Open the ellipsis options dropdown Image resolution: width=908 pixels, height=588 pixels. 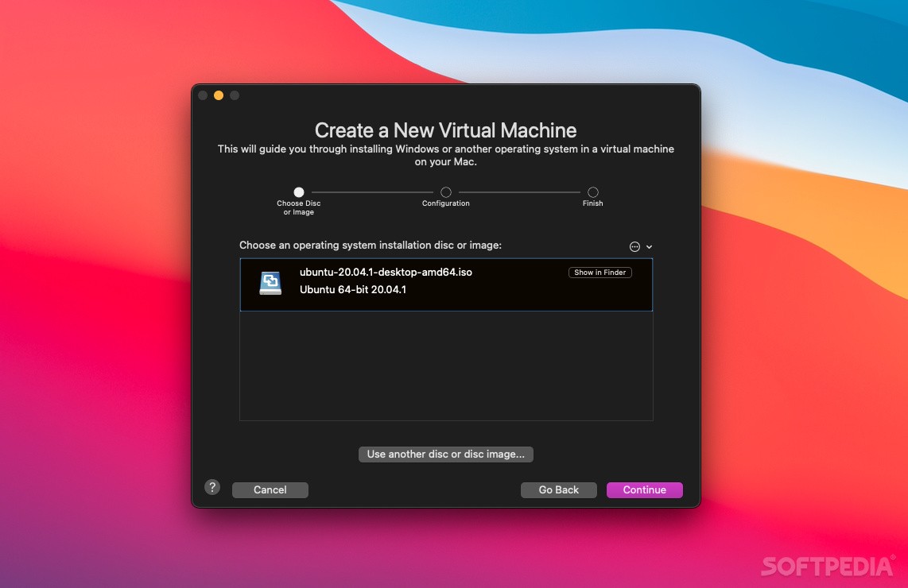point(641,246)
